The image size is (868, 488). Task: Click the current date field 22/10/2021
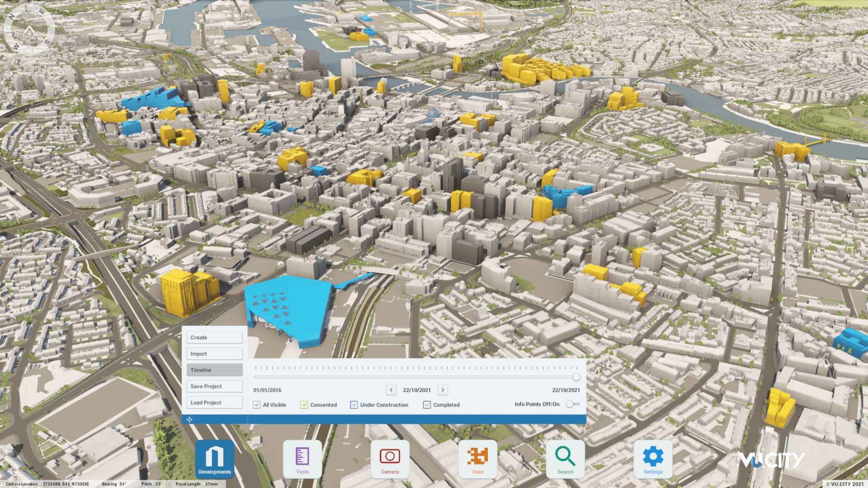[x=417, y=390]
